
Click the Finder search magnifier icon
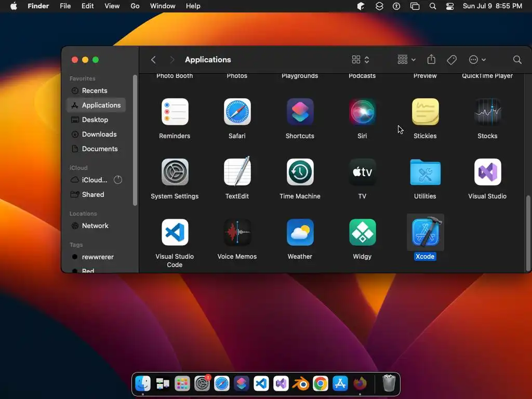point(517,60)
